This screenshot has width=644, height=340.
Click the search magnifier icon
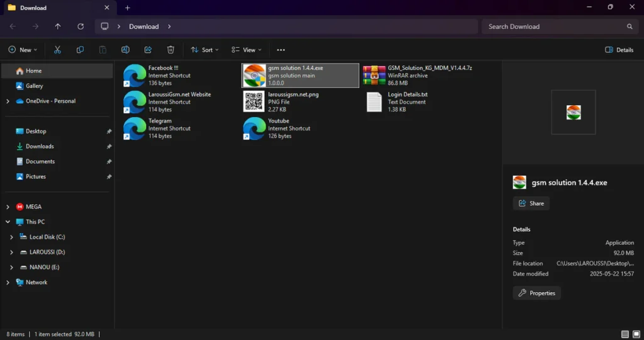point(630,26)
